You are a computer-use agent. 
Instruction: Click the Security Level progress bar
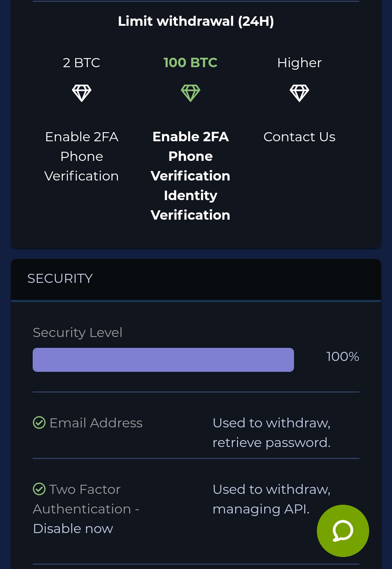[163, 360]
